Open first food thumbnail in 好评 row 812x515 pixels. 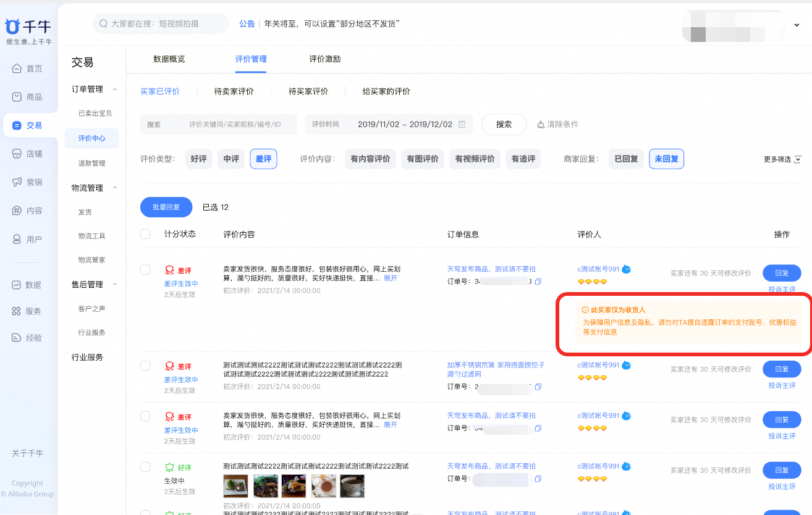click(x=235, y=486)
